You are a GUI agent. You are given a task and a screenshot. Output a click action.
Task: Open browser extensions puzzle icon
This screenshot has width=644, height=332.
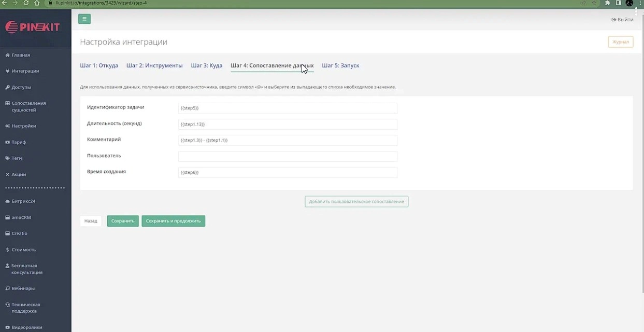[x=607, y=3]
